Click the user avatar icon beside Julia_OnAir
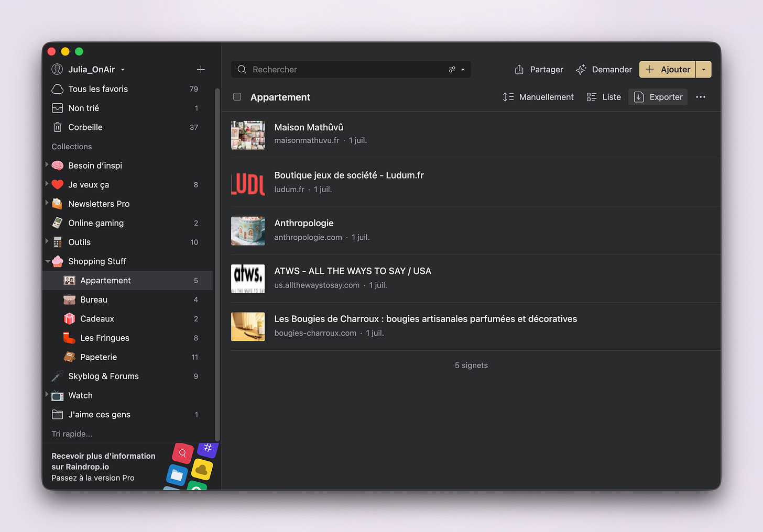The image size is (763, 532). click(x=57, y=69)
